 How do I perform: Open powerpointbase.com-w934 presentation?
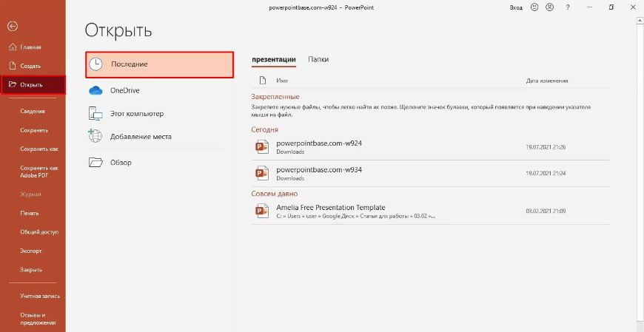point(430,174)
